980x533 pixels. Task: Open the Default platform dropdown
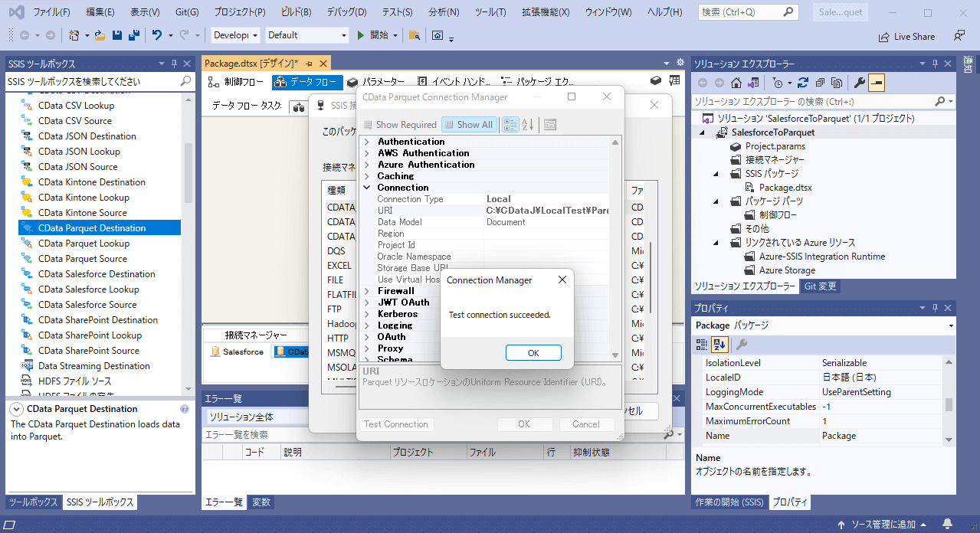pyautogui.click(x=308, y=35)
